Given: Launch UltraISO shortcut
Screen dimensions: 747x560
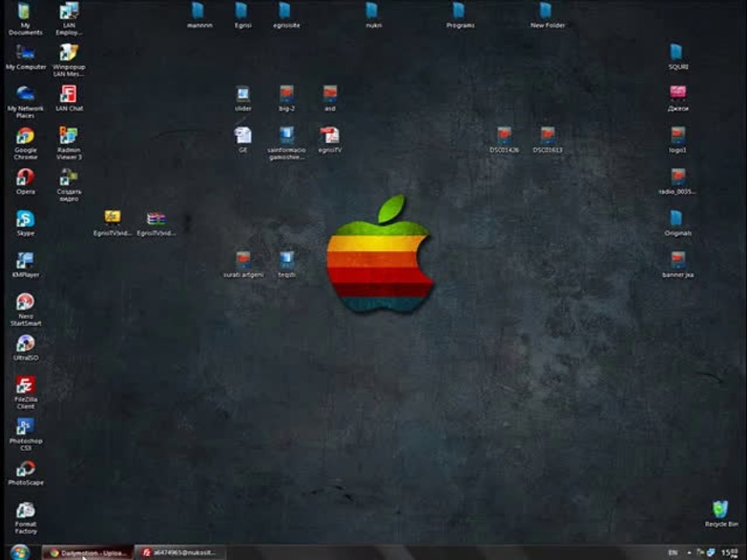Looking at the screenshot, I should (25, 348).
